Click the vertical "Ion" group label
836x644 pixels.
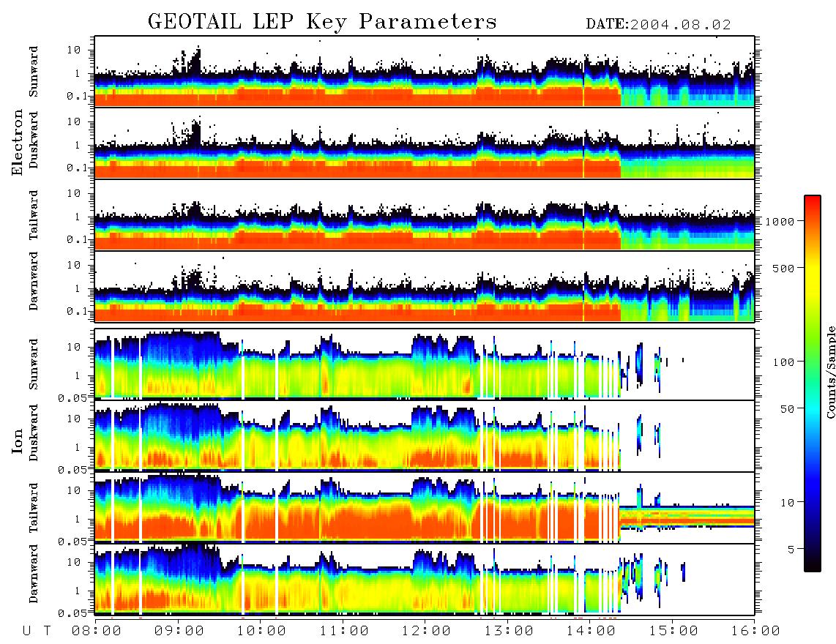pyautogui.click(x=17, y=441)
